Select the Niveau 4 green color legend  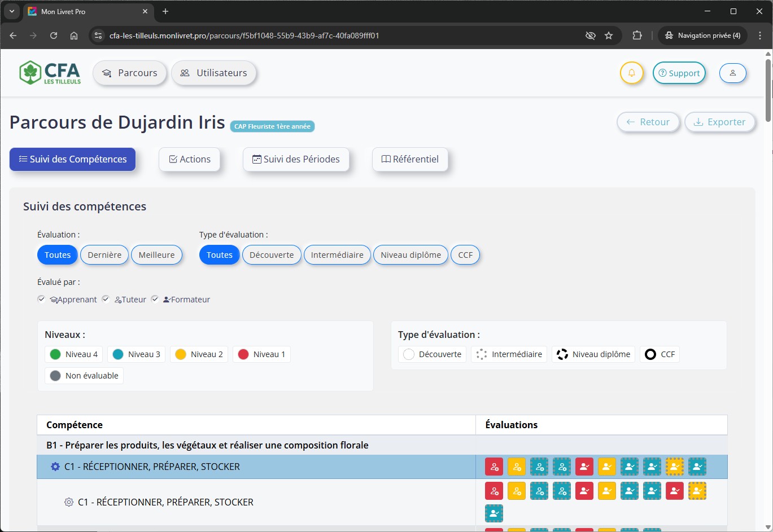coord(74,354)
